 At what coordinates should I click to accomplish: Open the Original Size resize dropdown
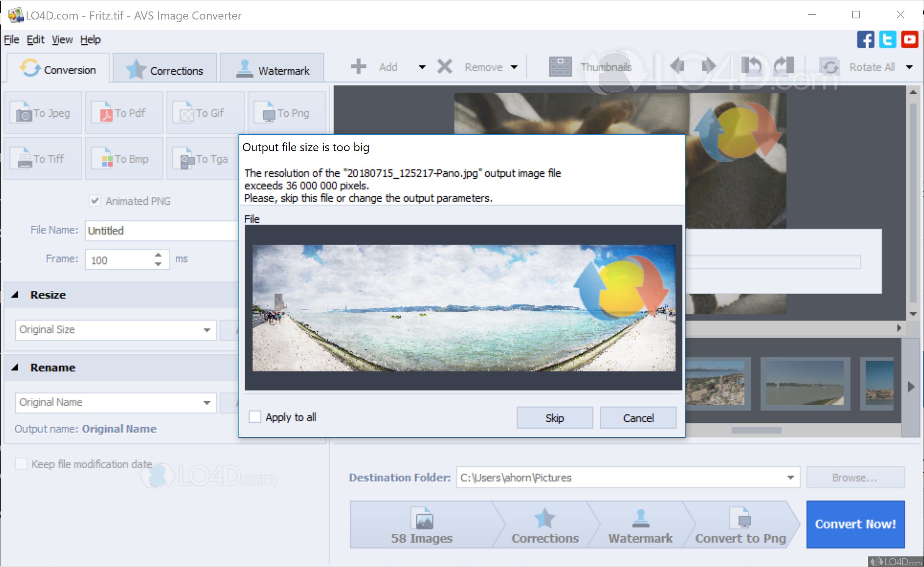[x=207, y=330]
